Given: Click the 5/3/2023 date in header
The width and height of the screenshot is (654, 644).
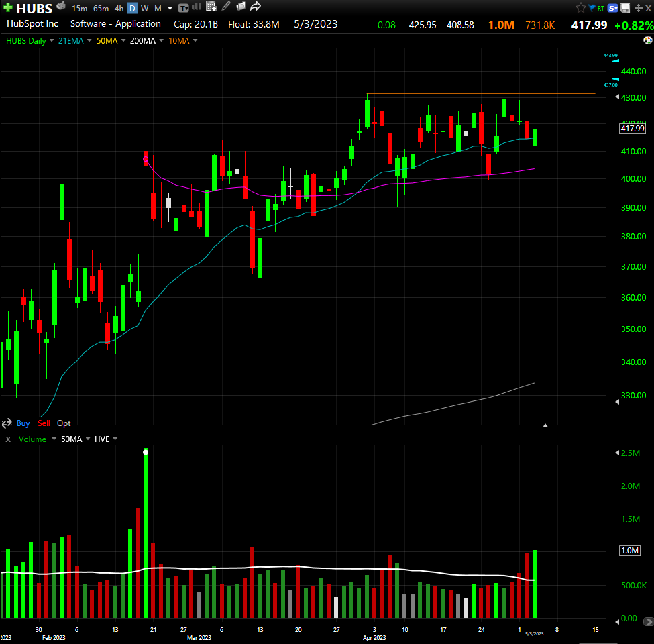Looking at the screenshot, I should [x=316, y=23].
